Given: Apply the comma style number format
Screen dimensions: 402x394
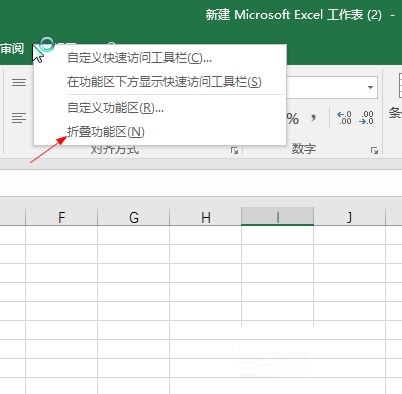Looking at the screenshot, I should tap(313, 118).
